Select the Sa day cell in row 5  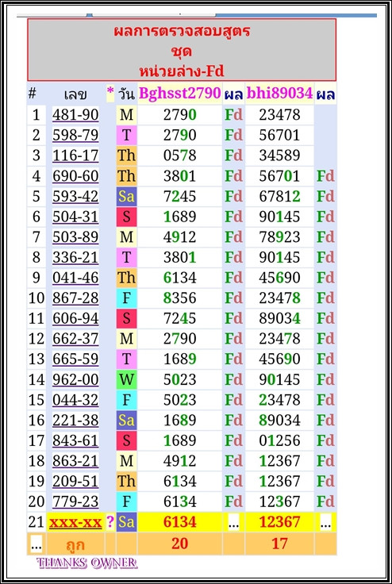126,196
